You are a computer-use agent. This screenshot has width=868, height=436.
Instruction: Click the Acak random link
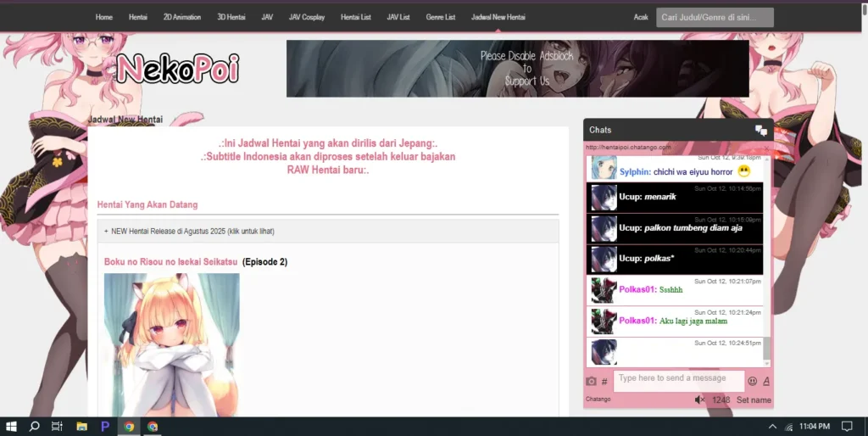(641, 17)
